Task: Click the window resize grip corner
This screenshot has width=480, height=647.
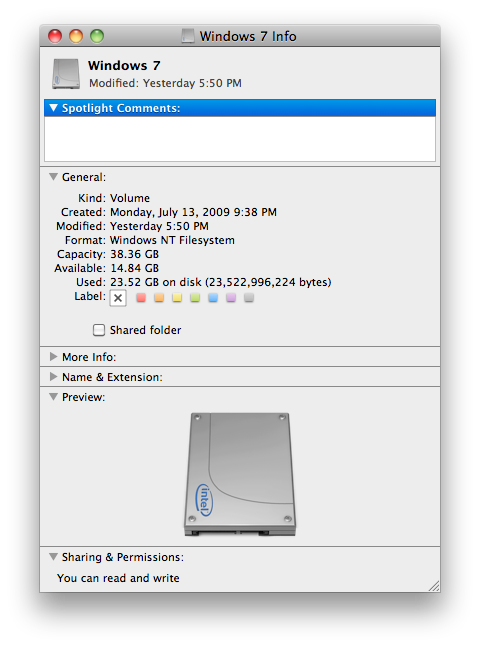Action: point(434,586)
